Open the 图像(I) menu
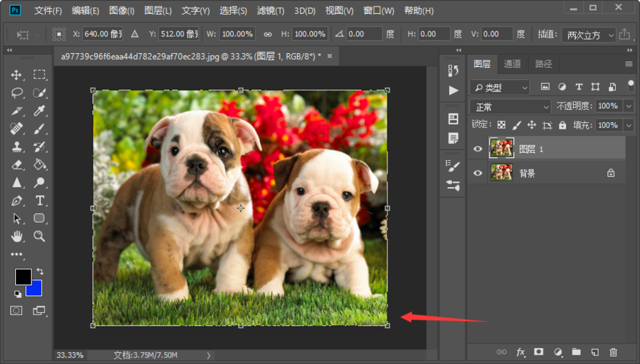This screenshot has width=640, height=364. (x=122, y=11)
